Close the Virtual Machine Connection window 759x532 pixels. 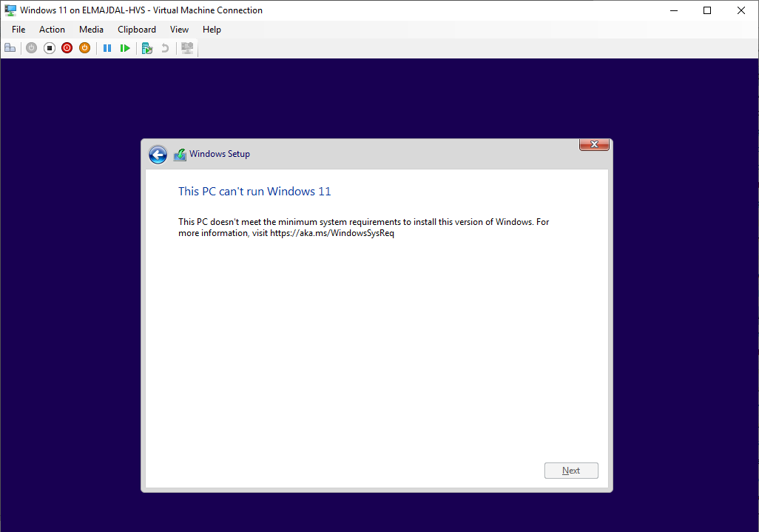pyautogui.click(x=741, y=10)
